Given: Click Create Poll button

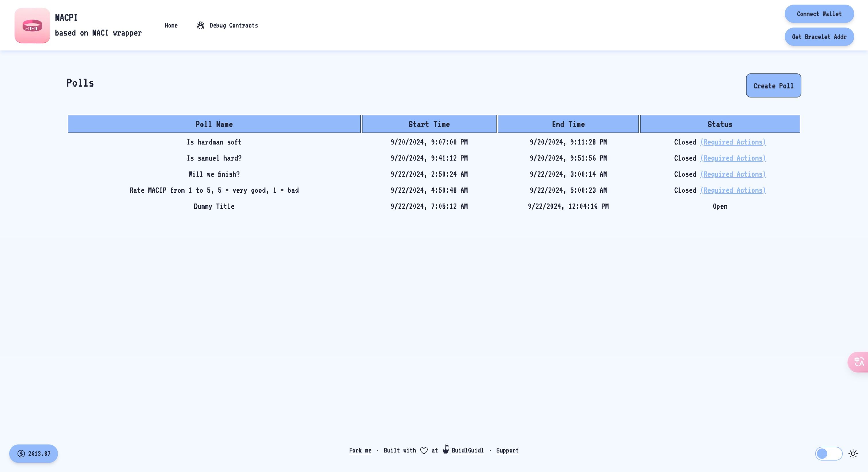Looking at the screenshot, I should point(774,85).
